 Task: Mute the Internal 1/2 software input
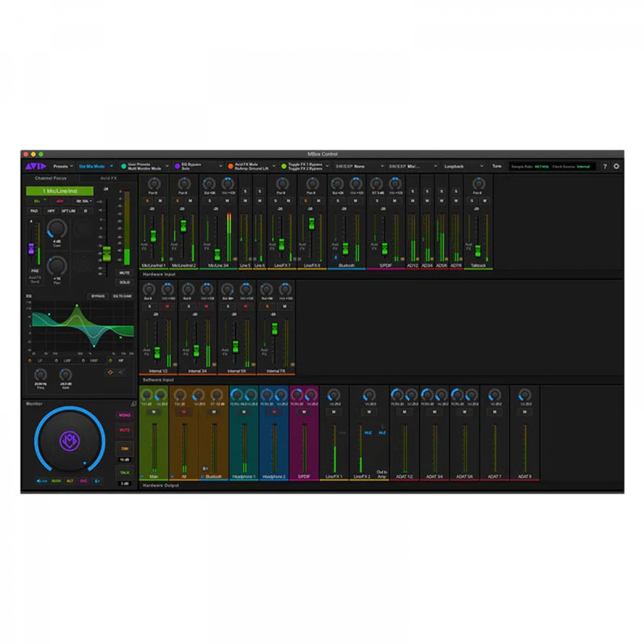167,306
